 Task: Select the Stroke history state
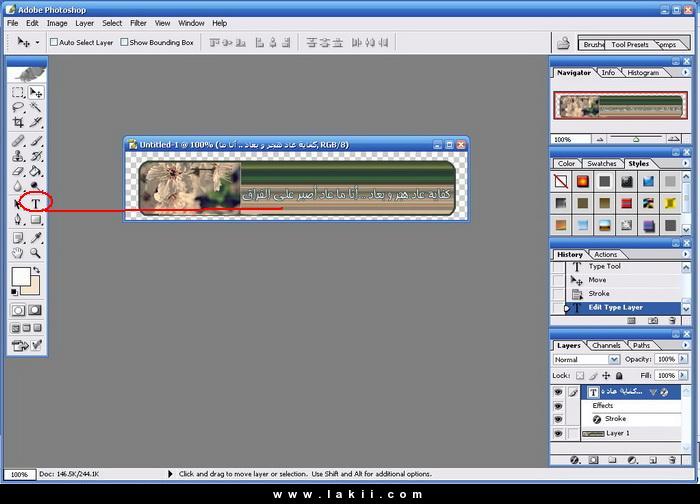point(623,293)
